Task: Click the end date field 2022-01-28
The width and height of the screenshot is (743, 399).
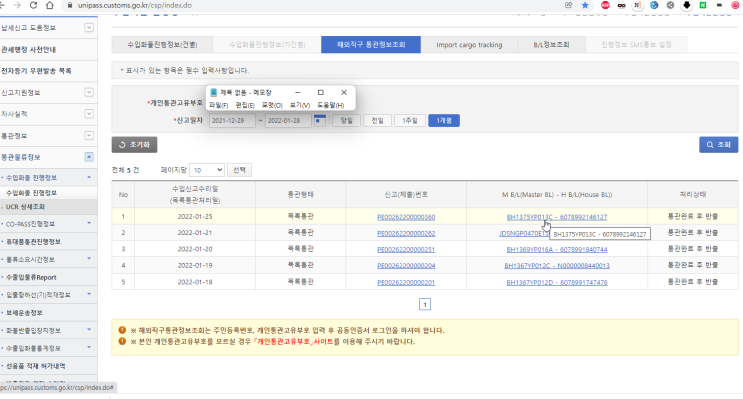Action: click(x=288, y=120)
